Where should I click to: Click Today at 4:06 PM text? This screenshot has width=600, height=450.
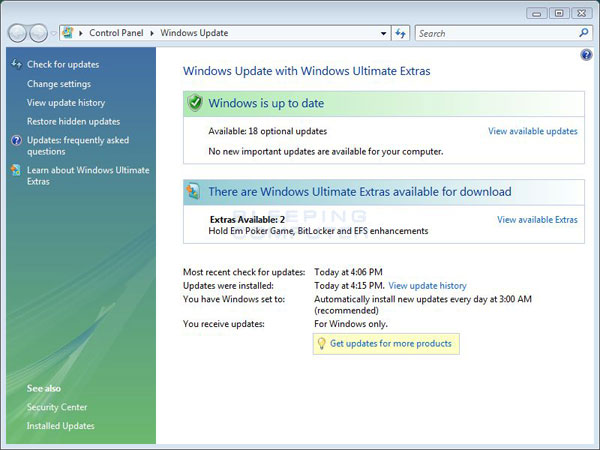[x=348, y=272]
